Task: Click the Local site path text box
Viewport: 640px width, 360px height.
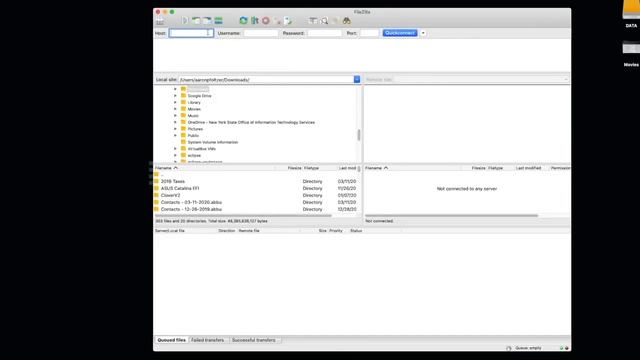Action: (x=266, y=80)
